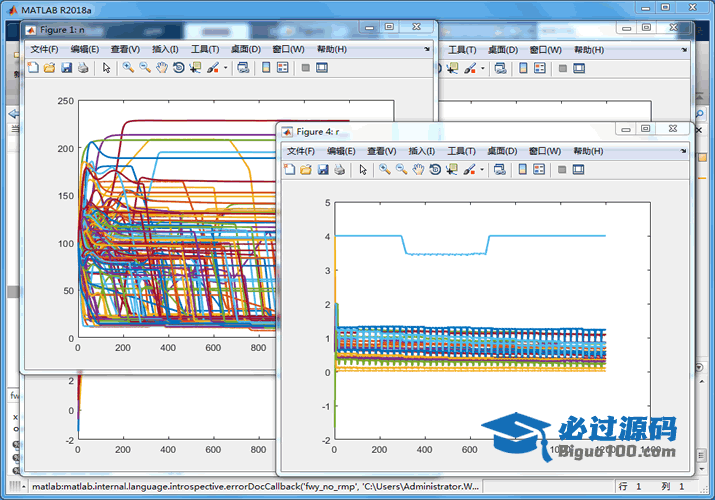715x500 pixels.
Task: Enable Rotate 3D tool in Figure 1
Action: (179, 68)
